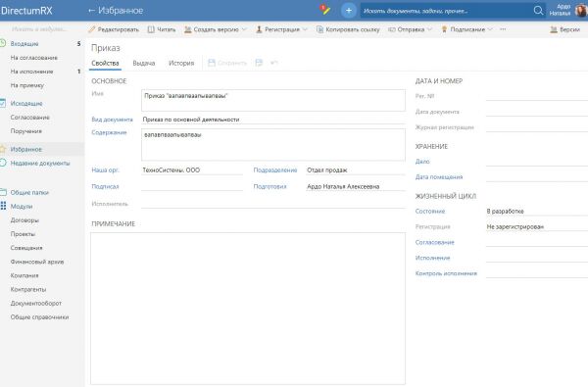Click the Входящие clock icon in sidebar
This screenshot has width=588, height=387.
(3, 43)
